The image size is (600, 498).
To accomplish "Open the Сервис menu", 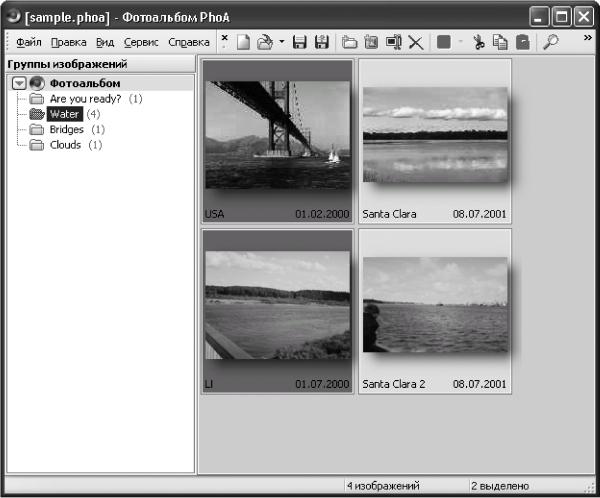I will [141, 42].
